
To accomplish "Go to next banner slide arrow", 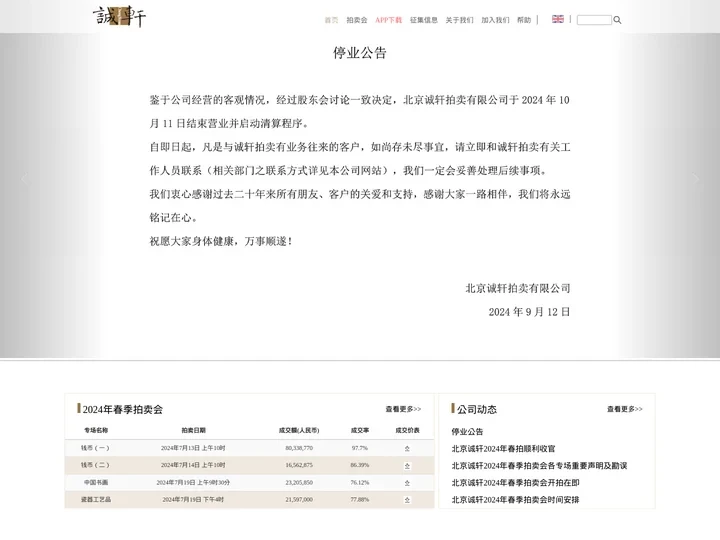I will [x=695, y=178].
